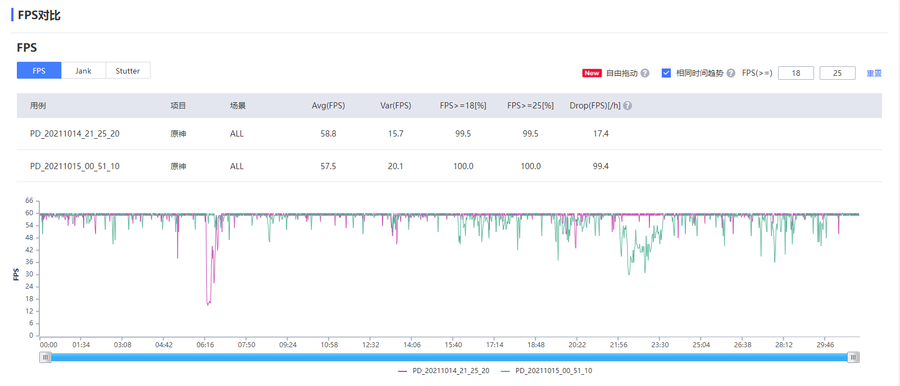Image resolution: width=900 pixels, height=386 pixels.
Task: Click the FPS threshold field showing 18
Action: point(796,73)
